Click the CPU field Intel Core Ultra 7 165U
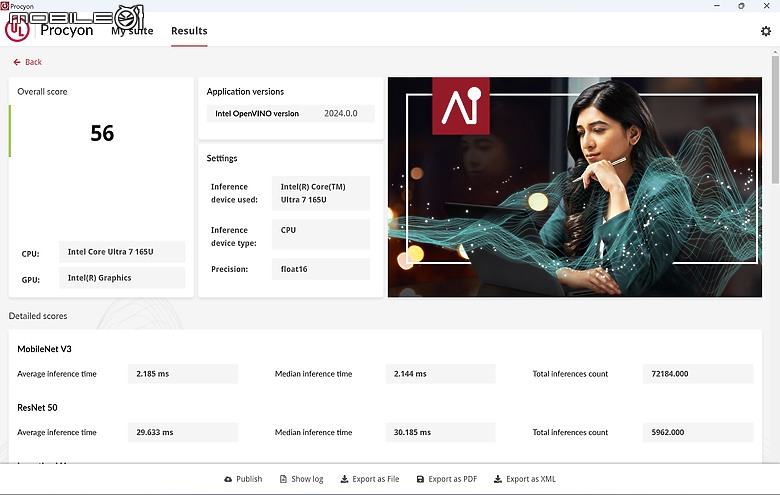Image resolution: width=780 pixels, height=495 pixels. tap(122, 252)
